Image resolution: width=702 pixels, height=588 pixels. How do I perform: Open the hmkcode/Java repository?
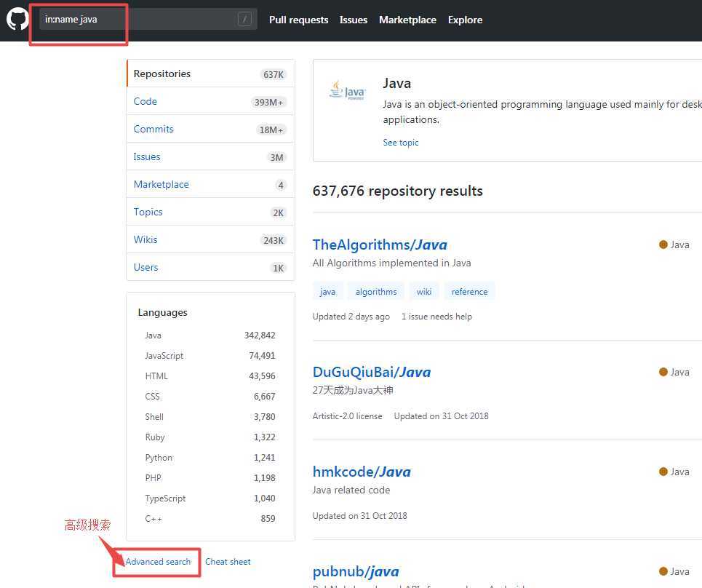click(362, 472)
